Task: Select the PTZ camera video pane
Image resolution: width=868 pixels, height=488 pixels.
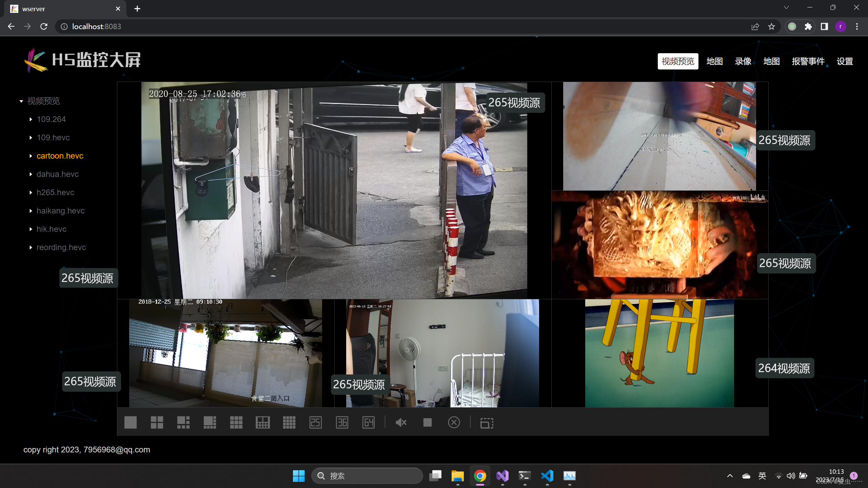Action: [x=659, y=136]
